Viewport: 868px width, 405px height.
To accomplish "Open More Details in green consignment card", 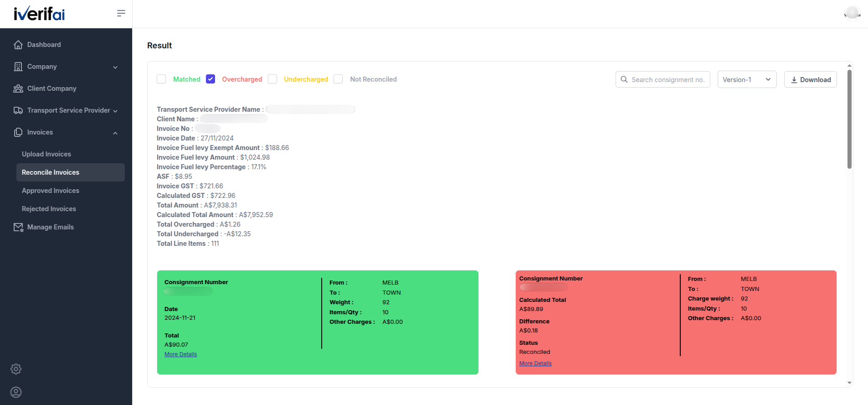I will 180,354.
